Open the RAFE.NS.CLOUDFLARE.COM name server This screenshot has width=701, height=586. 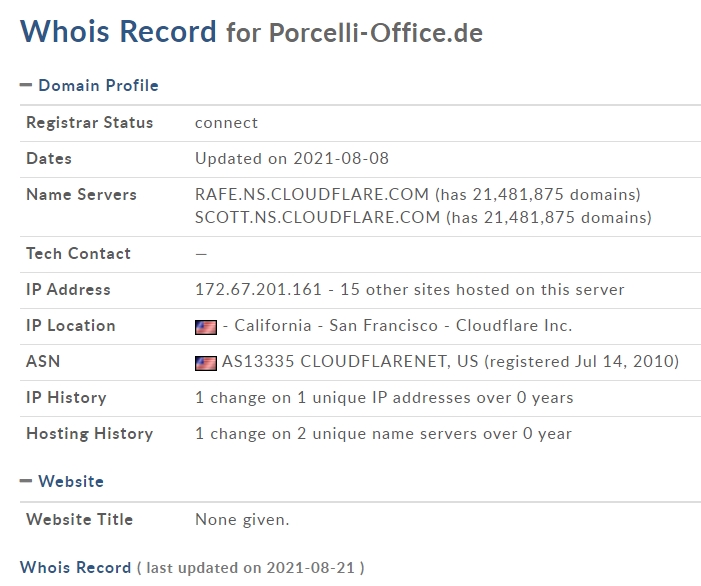click(x=314, y=194)
